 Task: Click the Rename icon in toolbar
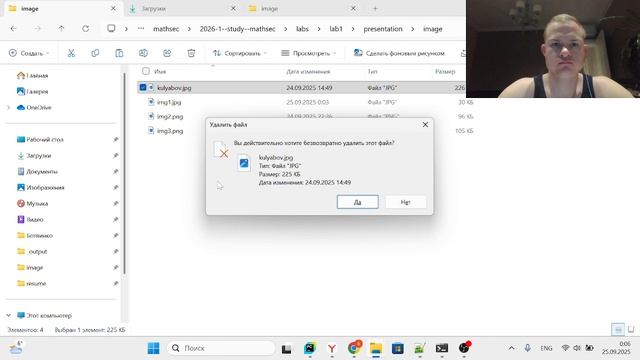click(x=143, y=53)
